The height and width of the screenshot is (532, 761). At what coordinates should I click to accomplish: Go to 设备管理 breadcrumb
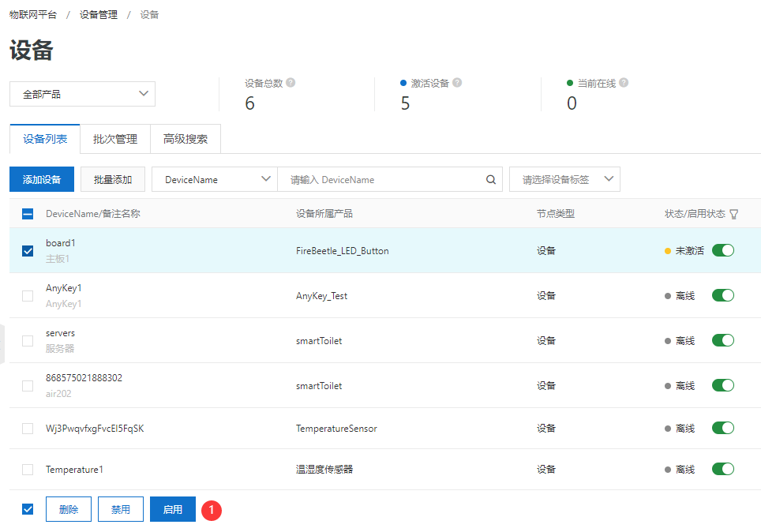(99, 14)
